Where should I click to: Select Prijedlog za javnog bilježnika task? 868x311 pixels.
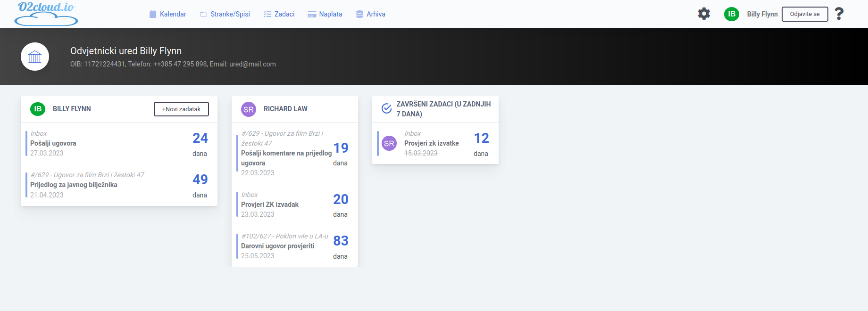coord(74,185)
